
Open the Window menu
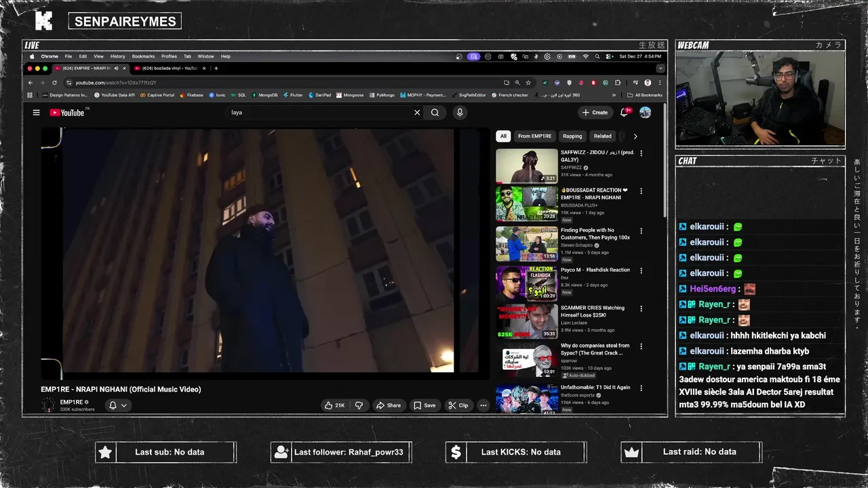point(205,56)
